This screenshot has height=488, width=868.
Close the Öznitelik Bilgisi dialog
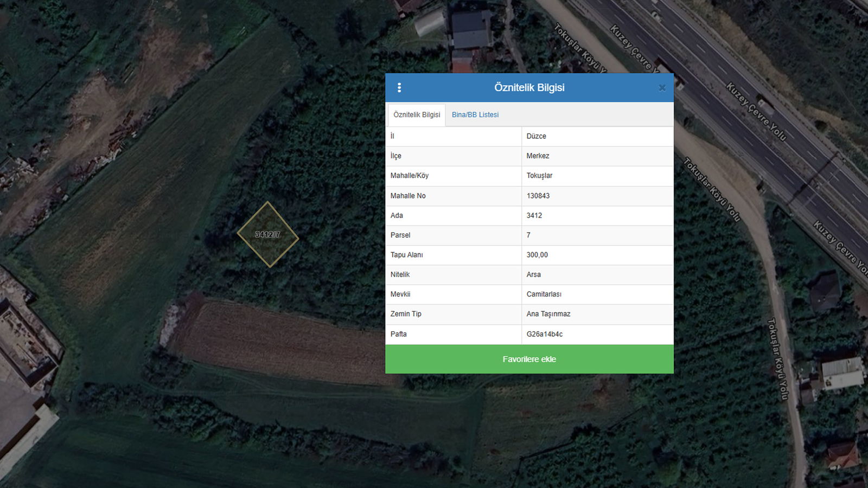(x=662, y=88)
